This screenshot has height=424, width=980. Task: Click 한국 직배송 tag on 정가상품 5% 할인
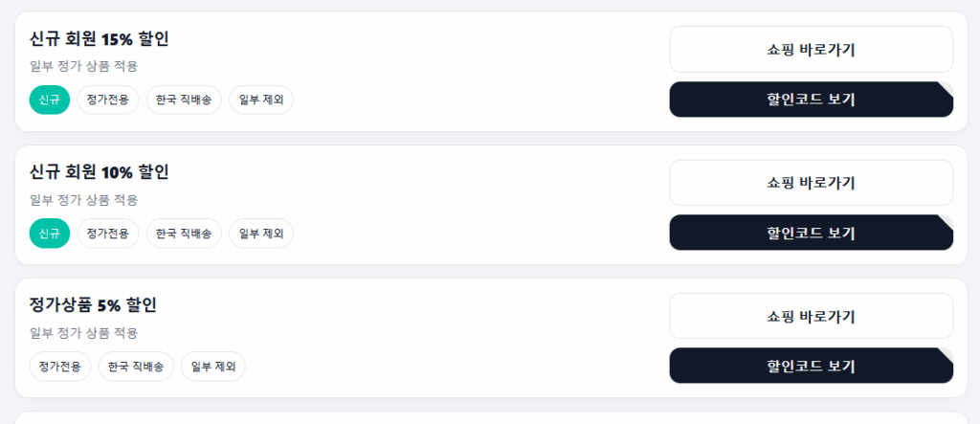click(x=136, y=366)
